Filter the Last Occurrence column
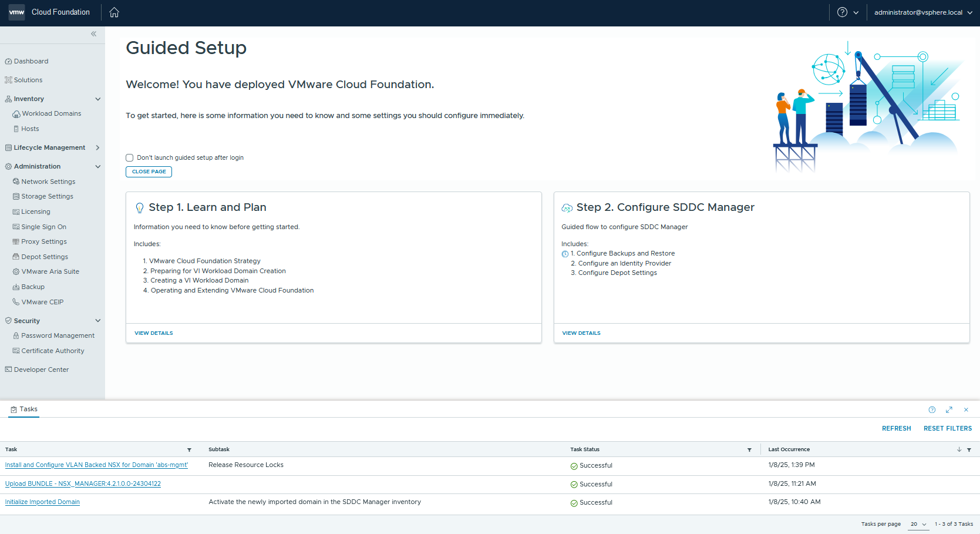Screen dimensions: 980x534 pyautogui.click(x=969, y=450)
